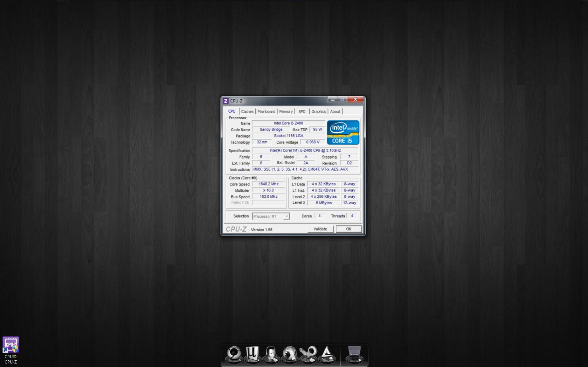Viewport: 588px width, 367px height.
Task: Click the L1 Inst. size '4 x 32 KBytes'
Action: coord(324,190)
